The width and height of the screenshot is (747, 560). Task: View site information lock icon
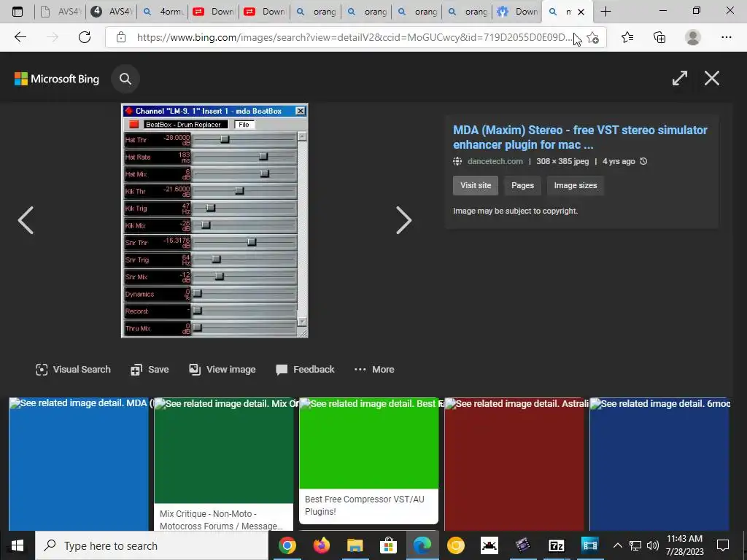point(121,37)
